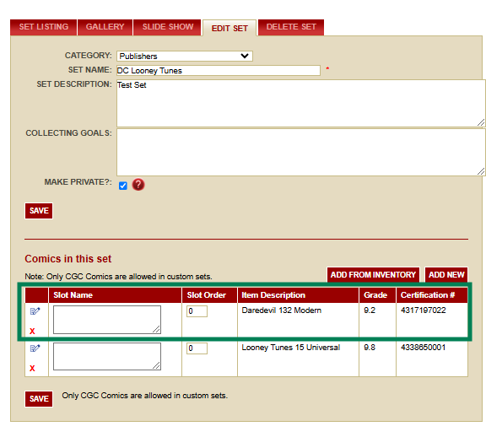Viewport: 486px width, 448px height.
Task: Go to the Slide Show tab
Action: [168, 27]
